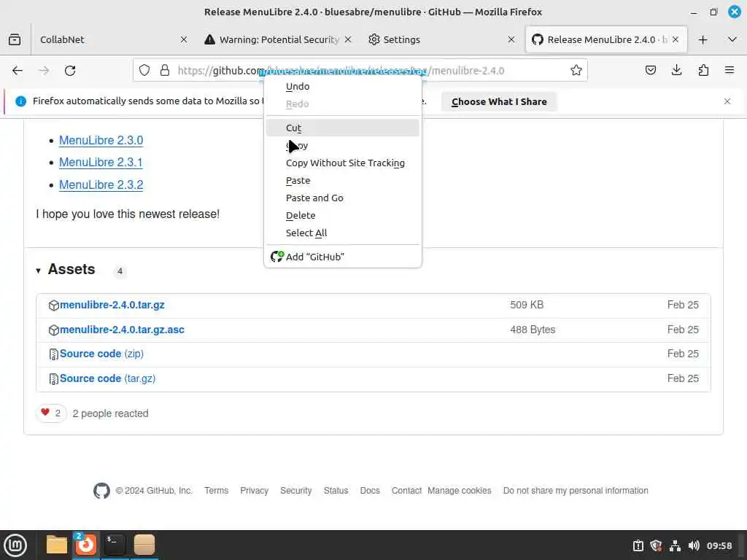Open the Terms footer link

click(x=216, y=491)
